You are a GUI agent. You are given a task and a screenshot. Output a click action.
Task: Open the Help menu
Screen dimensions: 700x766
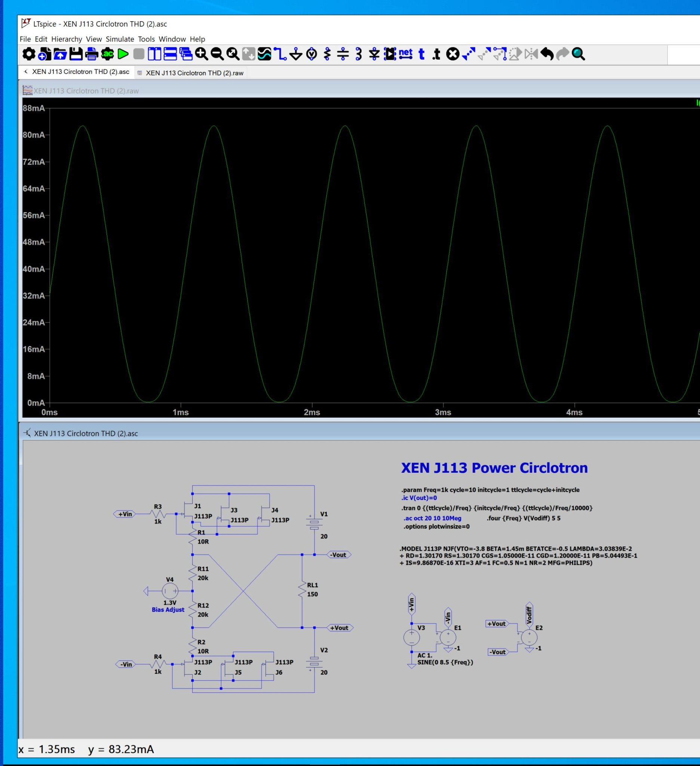pyautogui.click(x=197, y=39)
